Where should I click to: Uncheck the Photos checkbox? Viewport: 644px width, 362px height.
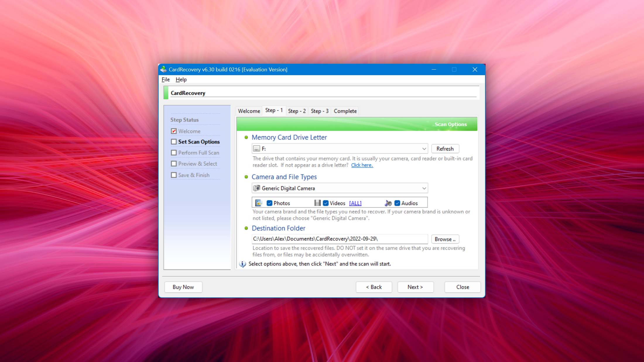click(270, 203)
